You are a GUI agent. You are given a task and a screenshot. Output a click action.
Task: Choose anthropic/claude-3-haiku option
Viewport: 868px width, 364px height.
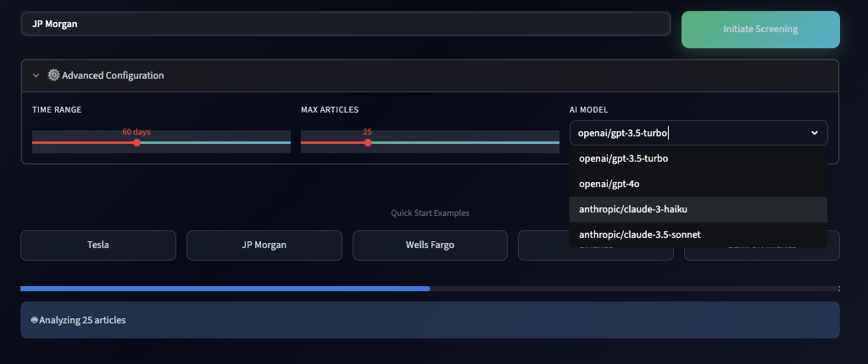(698, 209)
